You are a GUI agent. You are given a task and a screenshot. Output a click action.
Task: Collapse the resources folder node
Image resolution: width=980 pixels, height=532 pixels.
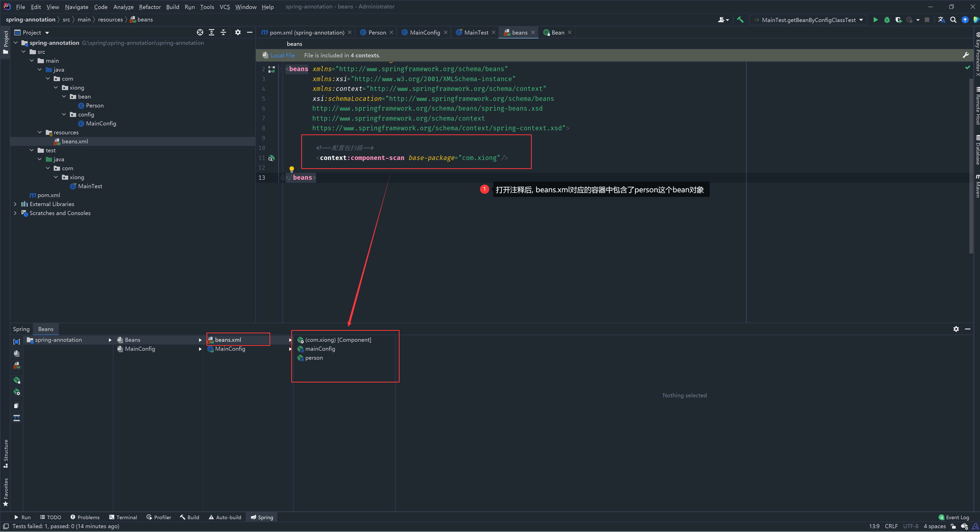[40, 132]
